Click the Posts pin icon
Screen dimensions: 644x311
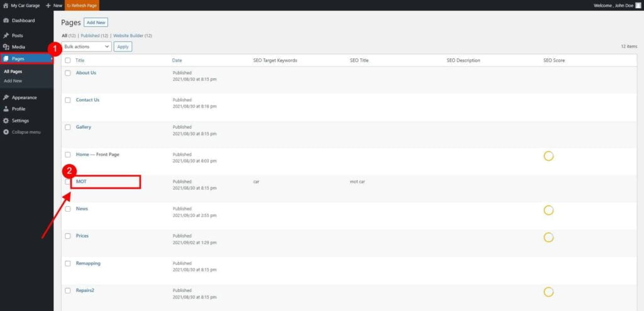[6, 35]
